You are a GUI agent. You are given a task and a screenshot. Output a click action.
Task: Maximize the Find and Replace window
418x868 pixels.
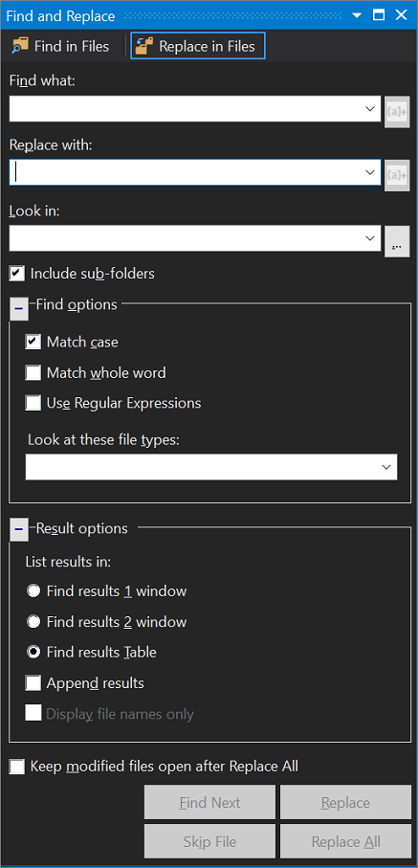click(379, 15)
